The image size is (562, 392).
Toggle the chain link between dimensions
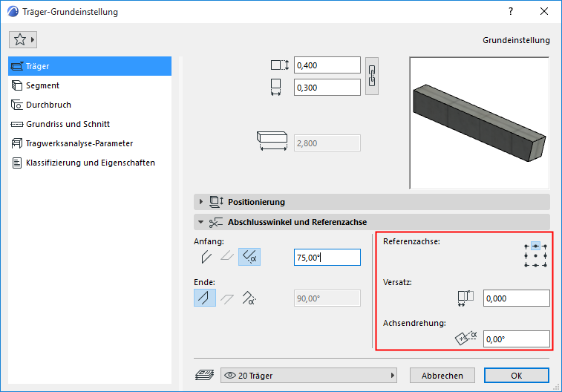372,76
